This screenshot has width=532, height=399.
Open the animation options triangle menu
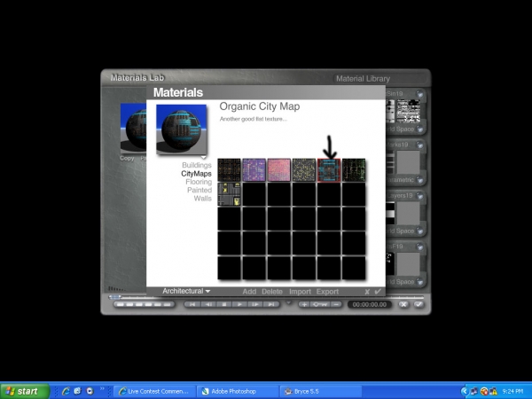click(289, 302)
